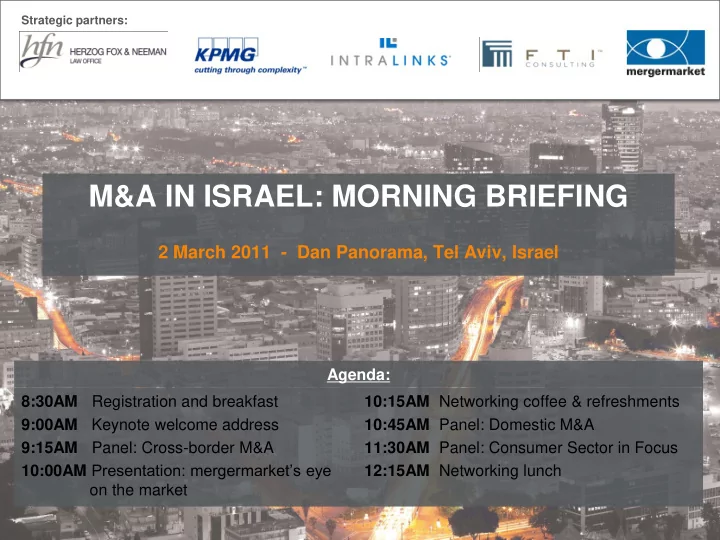Screen dimensions: 720x540
Task: Click 'on the market' continuation line
Action: tap(139, 490)
